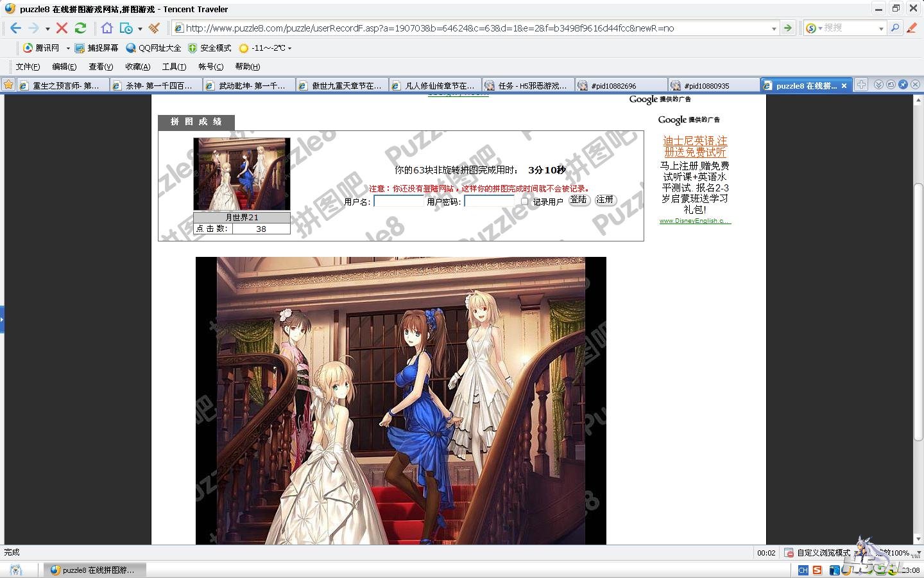This screenshot has width=924, height=578.
Task: Add a new tab with the plus icon
Action: (862, 85)
